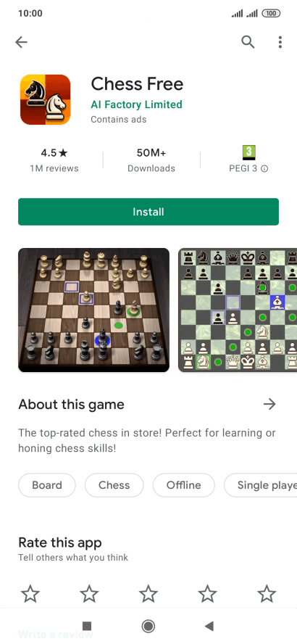The width and height of the screenshot is (297, 644).
Task: Rate the app five stars
Action: (267, 594)
